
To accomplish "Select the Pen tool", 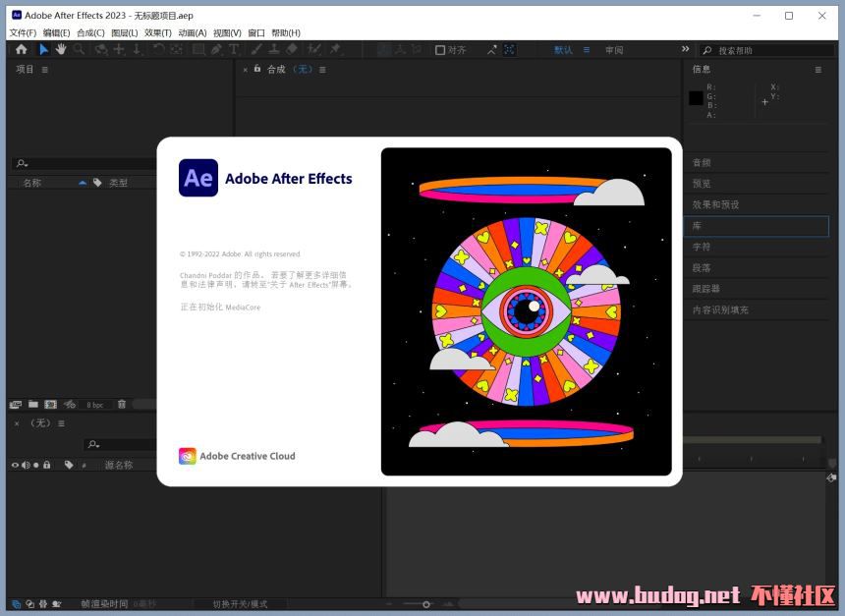I will pyautogui.click(x=216, y=49).
